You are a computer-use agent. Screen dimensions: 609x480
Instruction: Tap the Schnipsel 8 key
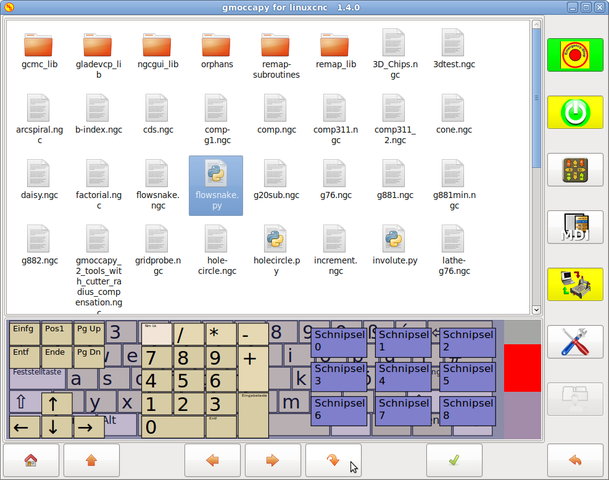coord(468,409)
